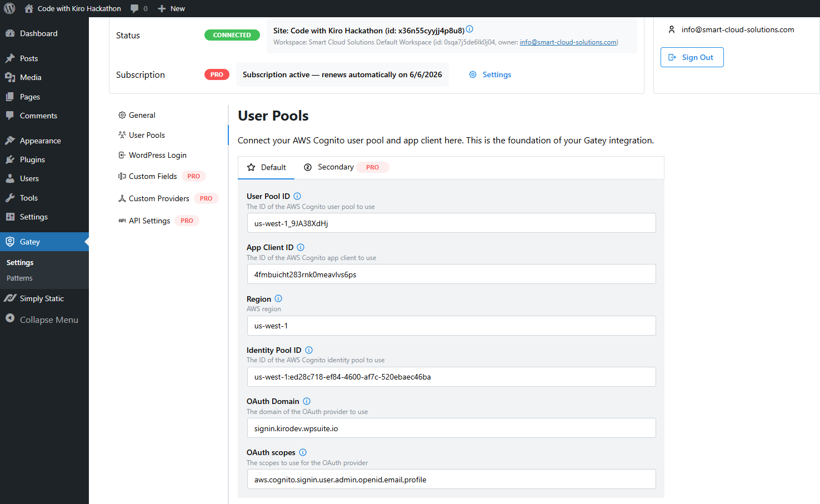Click the info@smart-cloud-solutions.com owner link
Screen dimensions: 820x504
(x=568, y=42)
